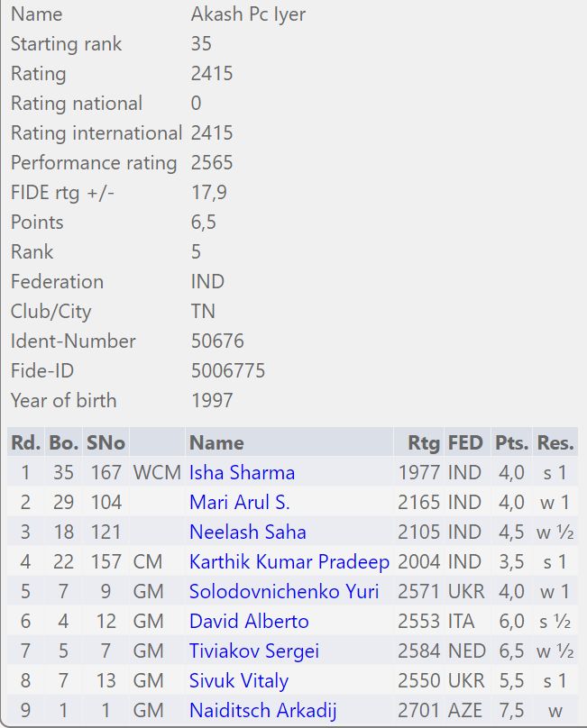Click the Rtg column header
Screen dimensions: 587x728
(424, 443)
